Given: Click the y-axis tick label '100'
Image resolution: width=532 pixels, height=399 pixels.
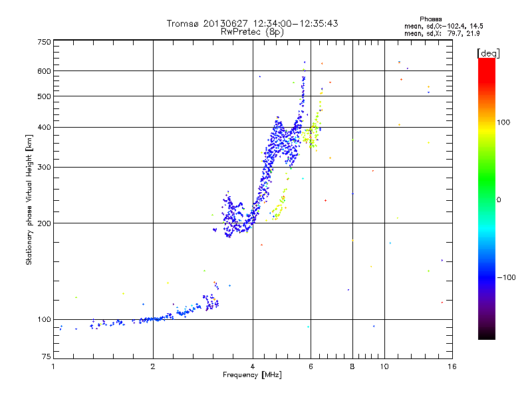Looking at the screenshot, I should pos(44,320).
